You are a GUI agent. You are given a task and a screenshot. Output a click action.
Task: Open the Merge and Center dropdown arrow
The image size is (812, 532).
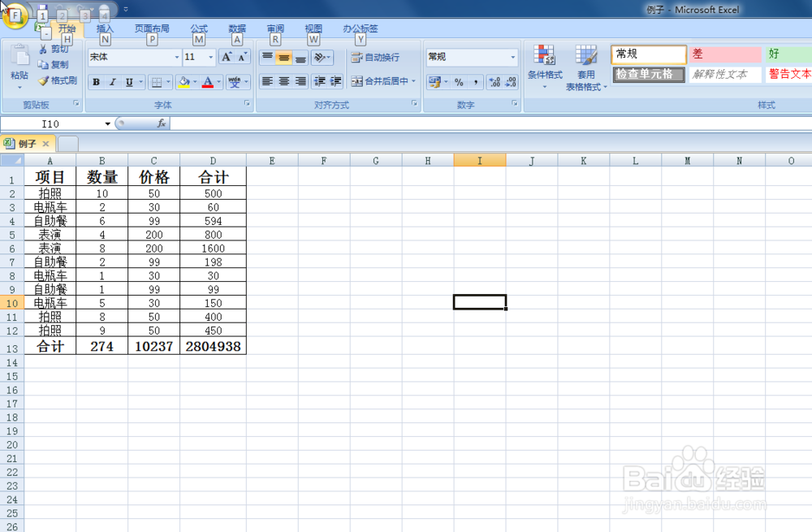pos(414,80)
